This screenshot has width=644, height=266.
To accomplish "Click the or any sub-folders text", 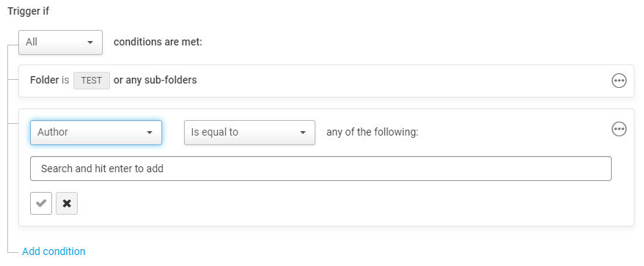I will 155,80.
